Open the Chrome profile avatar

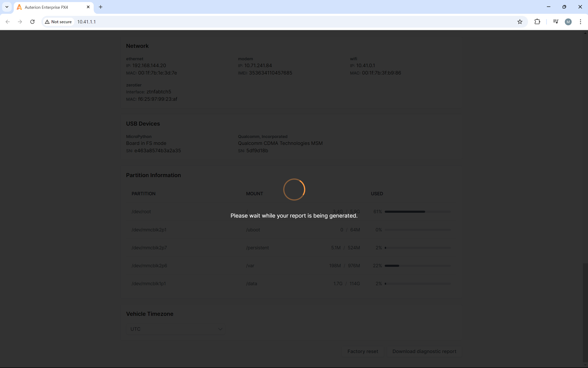click(x=568, y=22)
